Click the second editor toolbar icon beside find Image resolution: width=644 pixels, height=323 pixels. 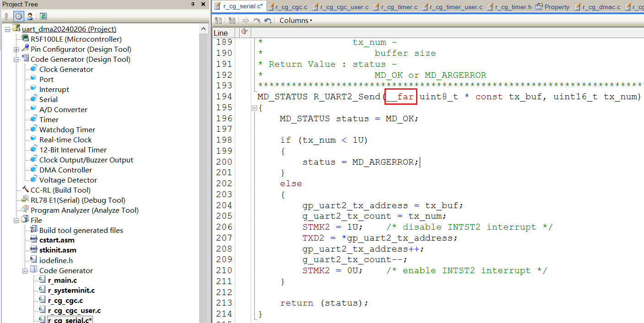pyautogui.click(x=232, y=21)
